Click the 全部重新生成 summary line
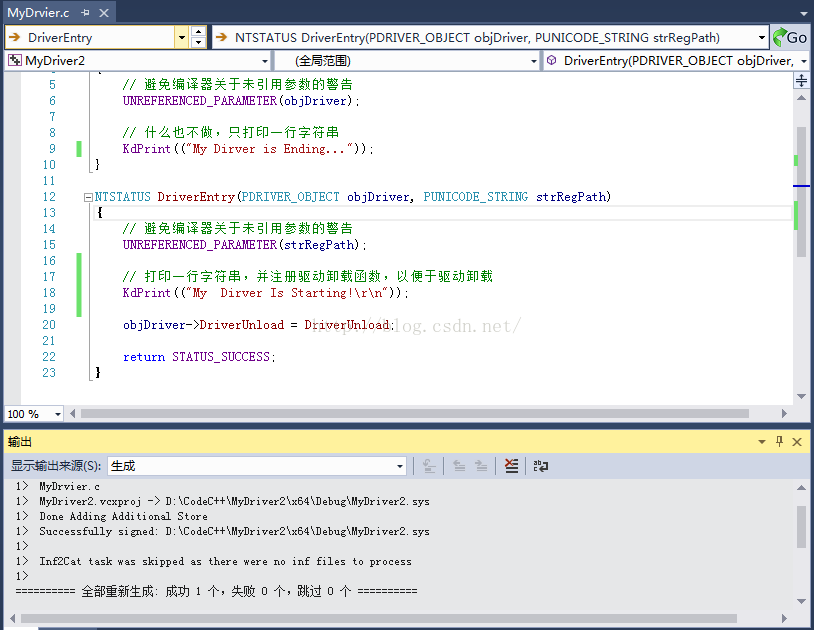 pos(216,591)
